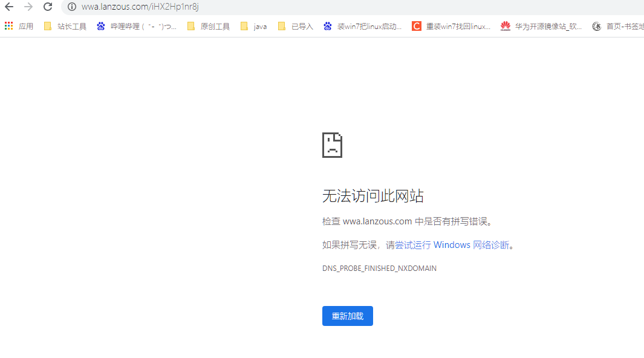
Task: Click the sad page error icon
Action: click(332, 145)
